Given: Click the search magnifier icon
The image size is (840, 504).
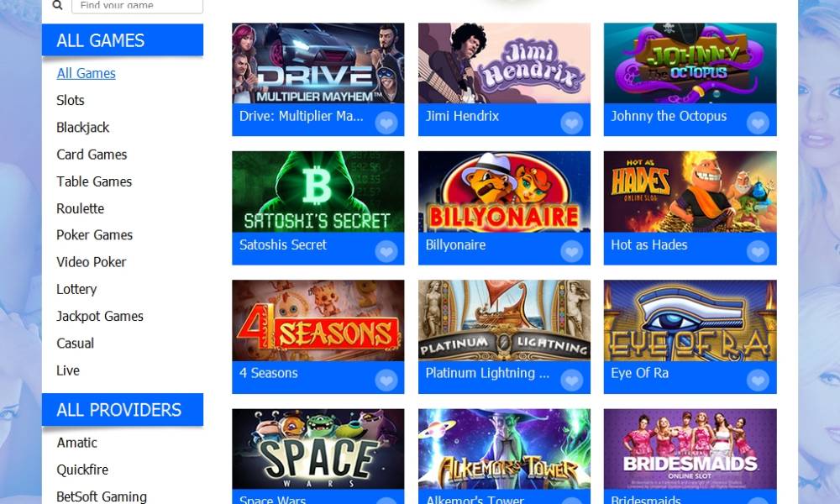Looking at the screenshot, I should [x=57, y=5].
